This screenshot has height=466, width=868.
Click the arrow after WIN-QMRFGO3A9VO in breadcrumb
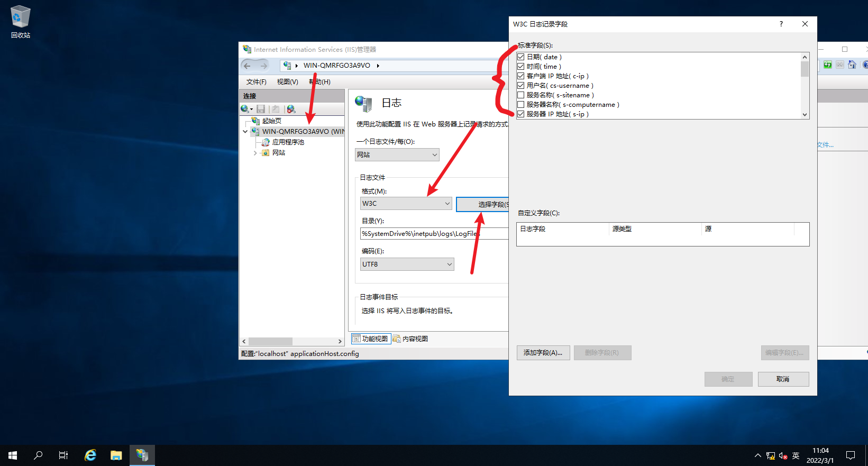[378, 66]
